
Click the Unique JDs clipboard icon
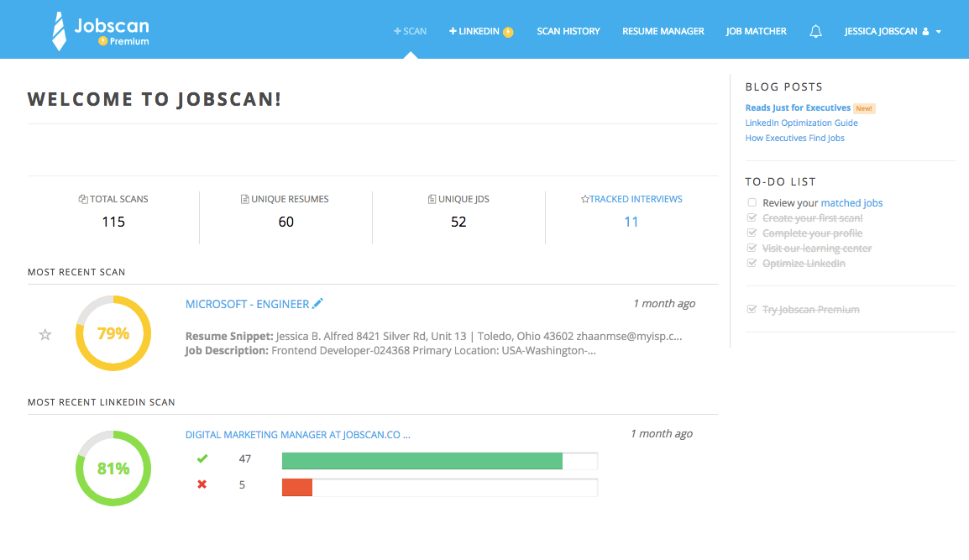click(432, 199)
